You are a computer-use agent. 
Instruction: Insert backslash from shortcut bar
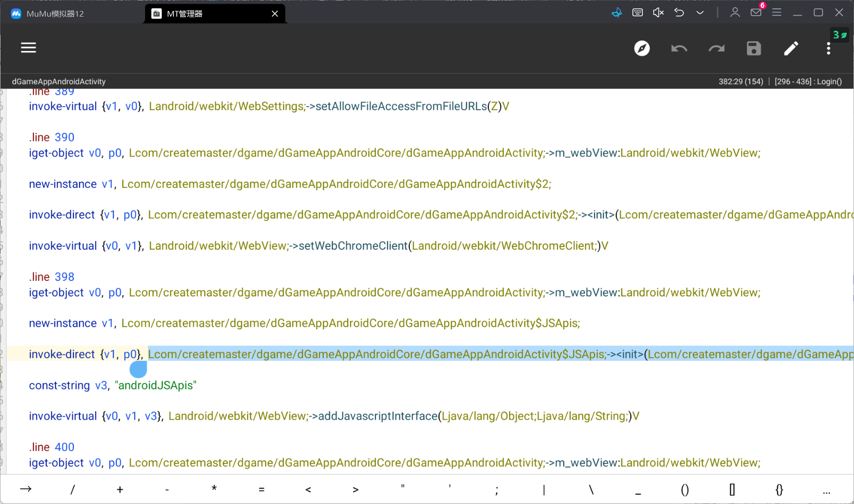point(591,489)
